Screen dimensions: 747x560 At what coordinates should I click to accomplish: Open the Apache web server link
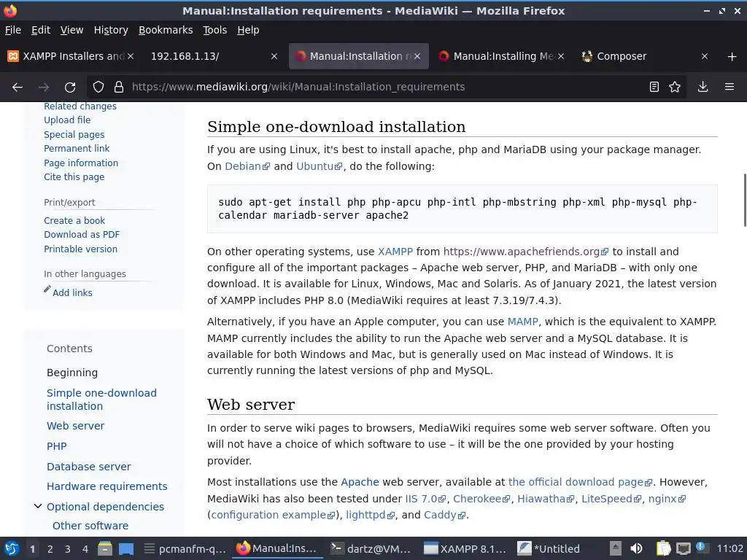pos(360,482)
